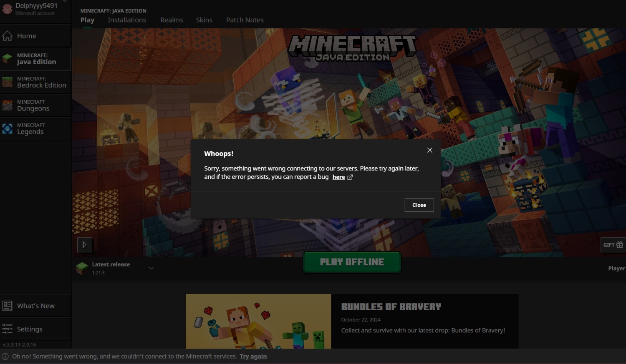Click the info icon in bottom error bar

5,356
